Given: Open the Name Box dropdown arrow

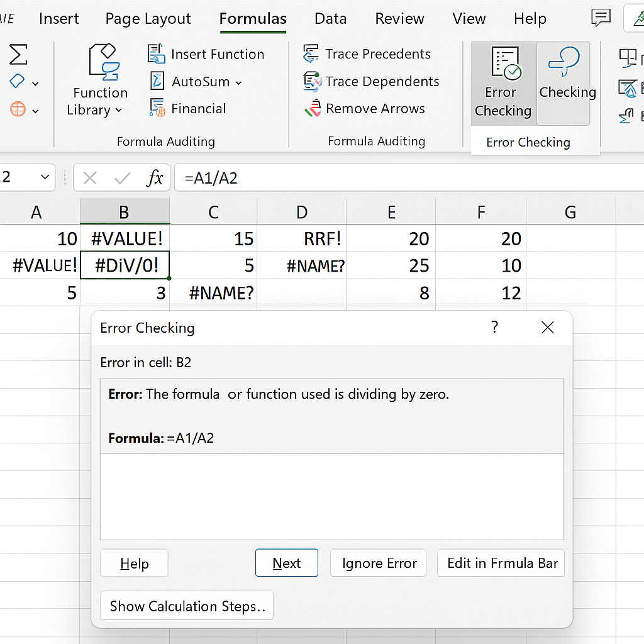Looking at the screenshot, I should [45, 178].
